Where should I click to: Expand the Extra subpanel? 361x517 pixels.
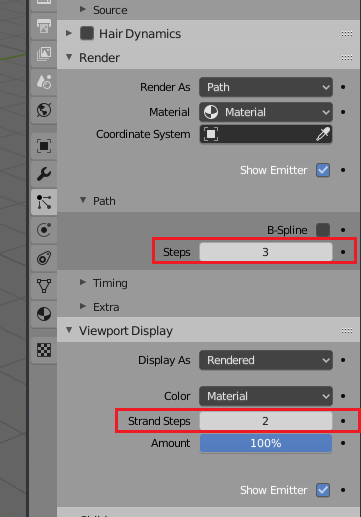click(83, 306)
